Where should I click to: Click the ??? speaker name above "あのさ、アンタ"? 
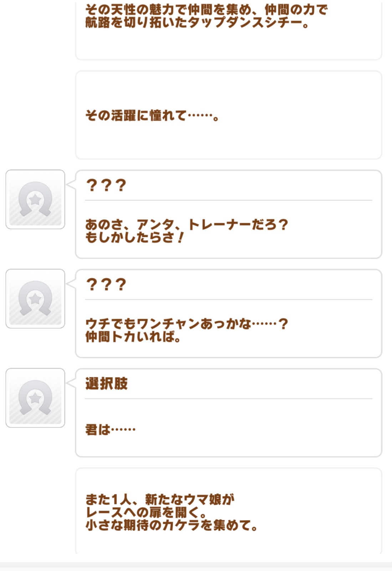pos(106,186)
